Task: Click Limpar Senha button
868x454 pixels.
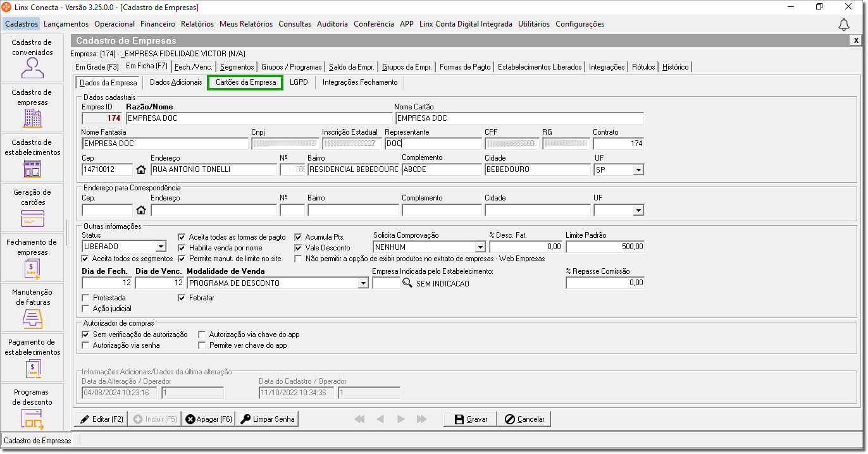Action: [x=266, y=419]
